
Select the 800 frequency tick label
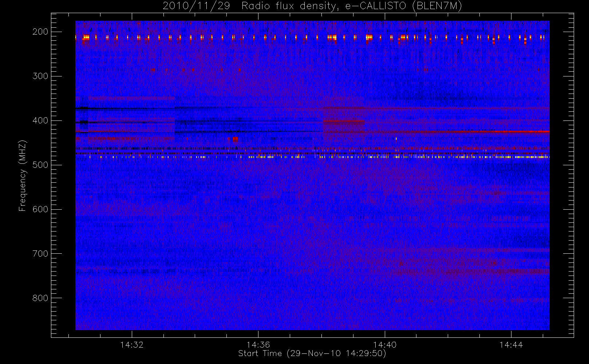[40, 298]
